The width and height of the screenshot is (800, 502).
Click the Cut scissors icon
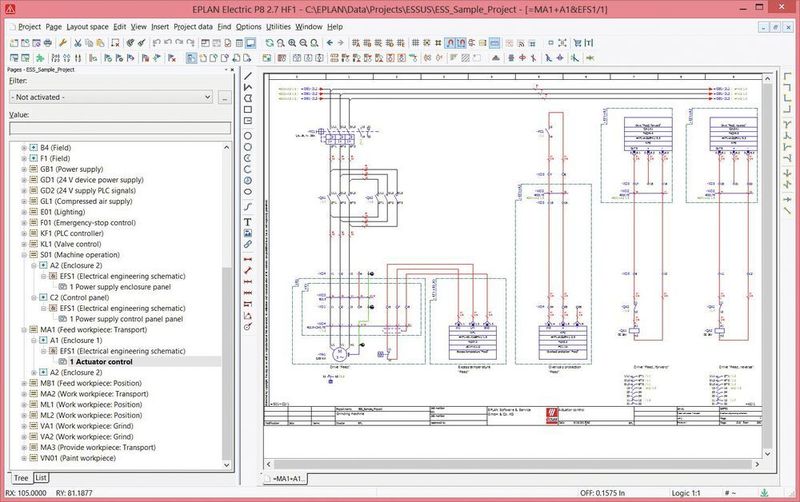(x=78, y=43)
